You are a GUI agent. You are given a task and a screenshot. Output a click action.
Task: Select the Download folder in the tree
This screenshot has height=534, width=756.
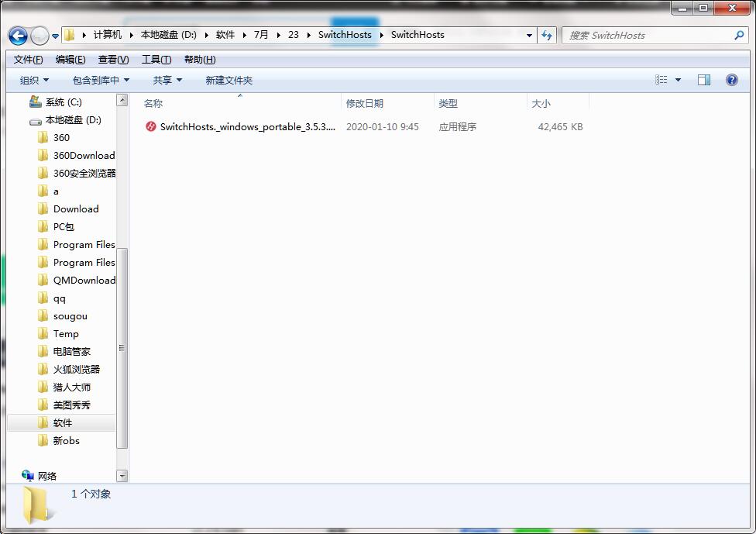pos(76,209)
